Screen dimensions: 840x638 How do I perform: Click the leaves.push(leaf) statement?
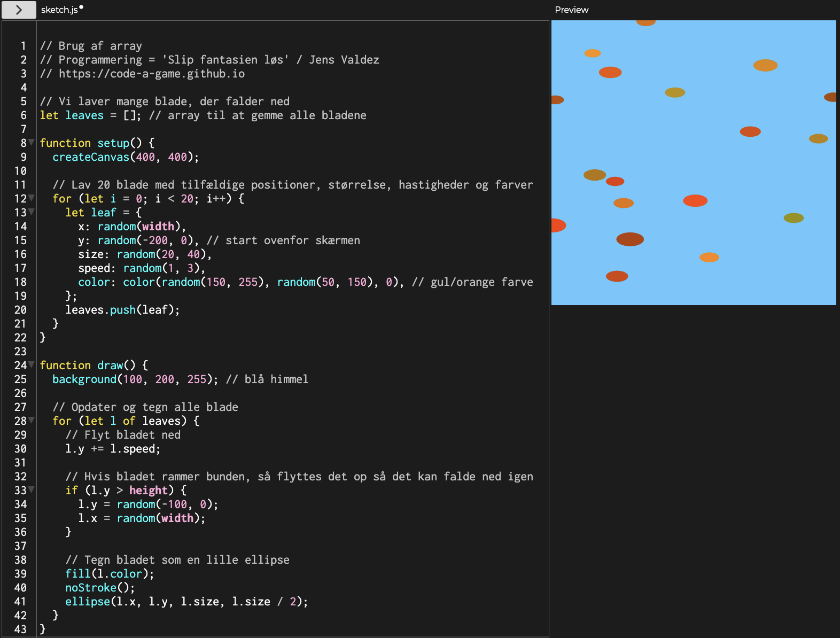(122, 310)
